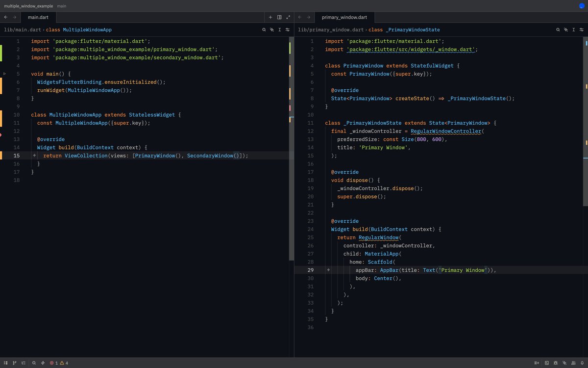Open editor controls in primary_window.dart toolbar
Viewport: 588px width, 368px height.
pos(582,29)
